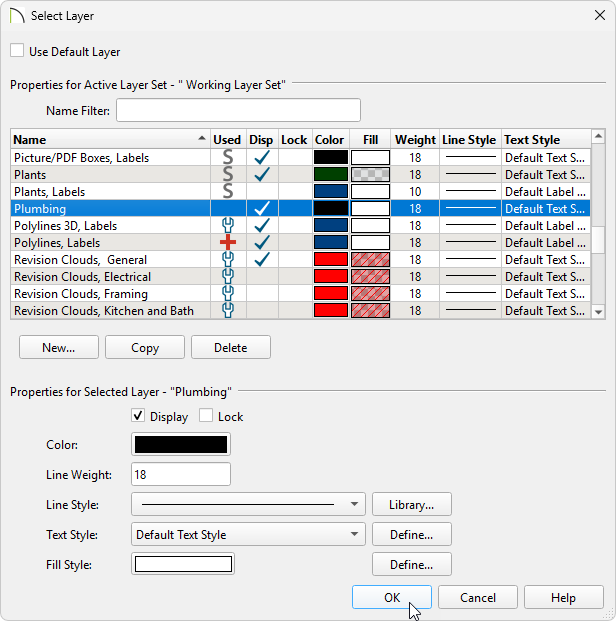
Task: Click line style cell in Revision Clouds, Kitchen row
Action: point(471,310)
